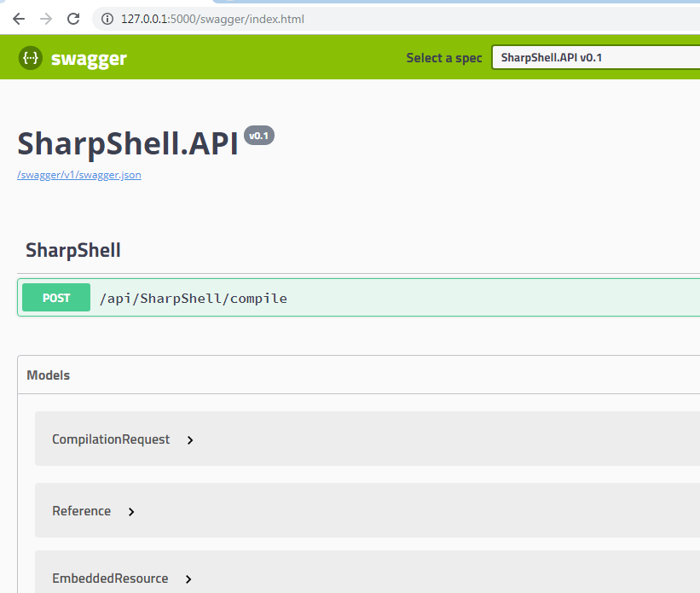Click the address bar URL field
Viewport: 700px width, 593px height.
pos(397,19)
